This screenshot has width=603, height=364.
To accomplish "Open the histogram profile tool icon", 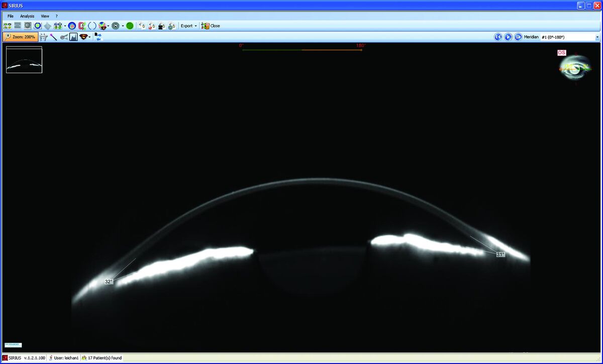I will pyautogui.click(x=73, y=37).
